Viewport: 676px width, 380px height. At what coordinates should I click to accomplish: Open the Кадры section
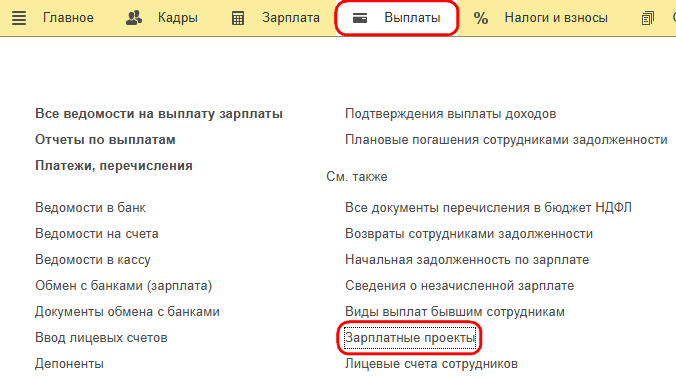(178, 18)
